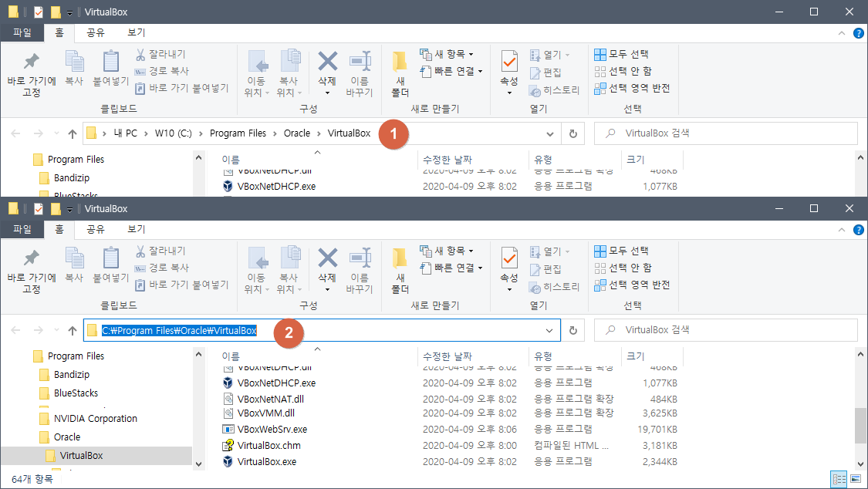Screen dimensions: 868x489
Task: Click the Properties checkmark icon in the top window
Action: tap(509, 61)
